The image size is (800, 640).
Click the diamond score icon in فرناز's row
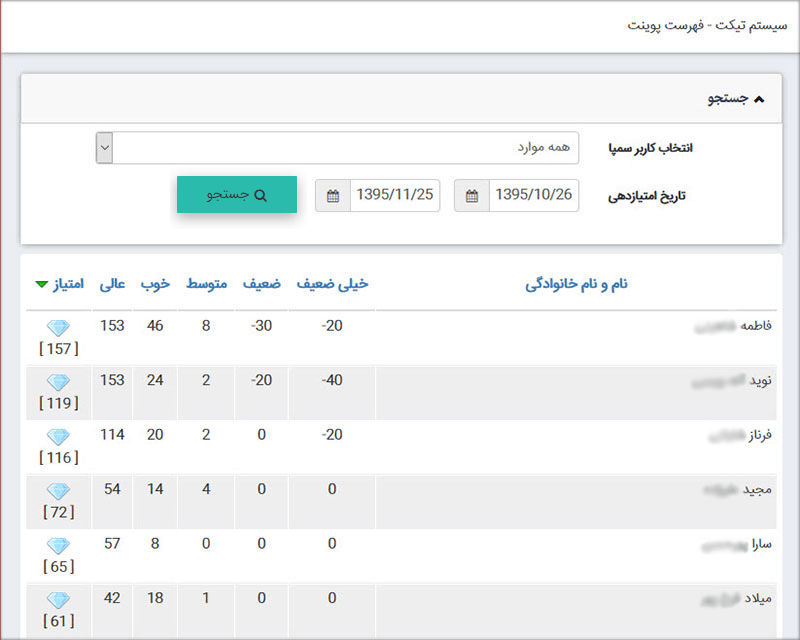pyautogui.click(x=59, y=435)
